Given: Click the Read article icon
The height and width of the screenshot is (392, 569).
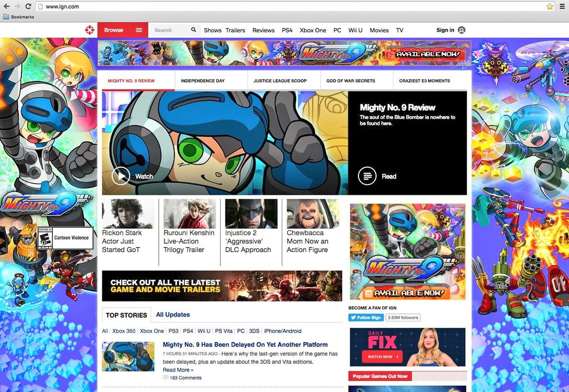Looking at the screenshot, I should (367, 176).
